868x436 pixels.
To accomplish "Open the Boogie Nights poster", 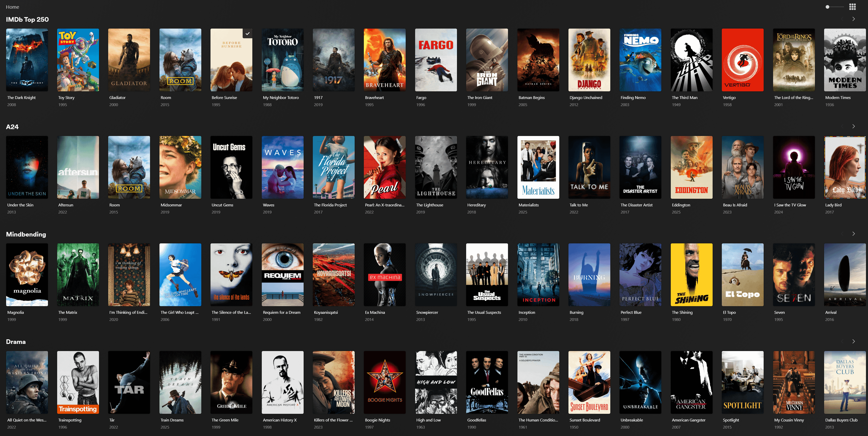I will (x=385, y=382).
